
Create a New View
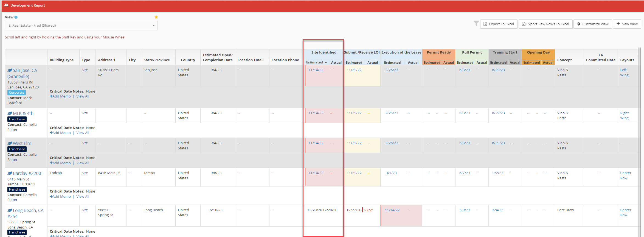pos(627,24)
